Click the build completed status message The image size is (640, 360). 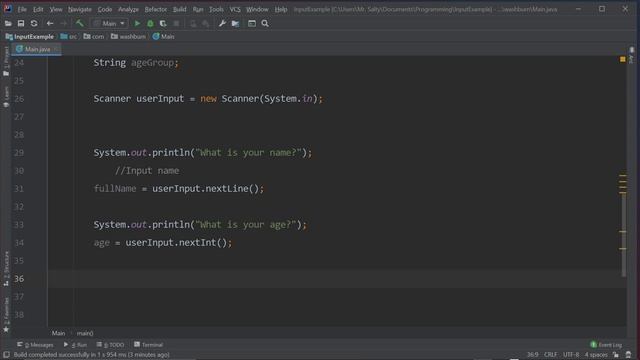[x=91, y=355]
